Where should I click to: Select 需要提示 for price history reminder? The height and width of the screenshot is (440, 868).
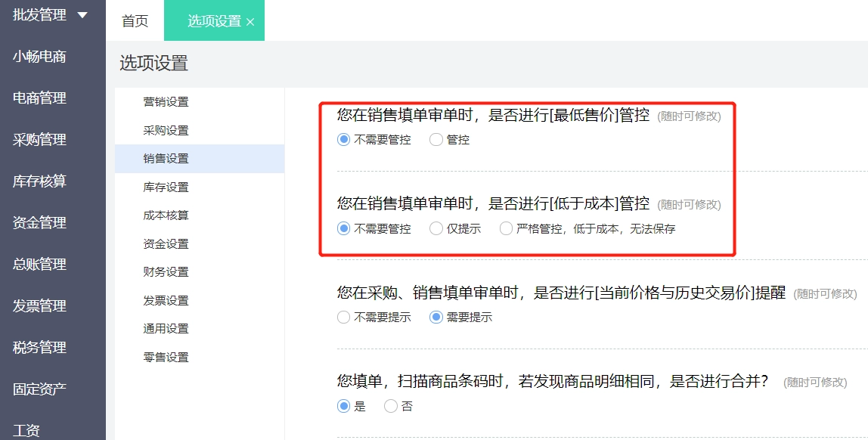tap(436, 317)
